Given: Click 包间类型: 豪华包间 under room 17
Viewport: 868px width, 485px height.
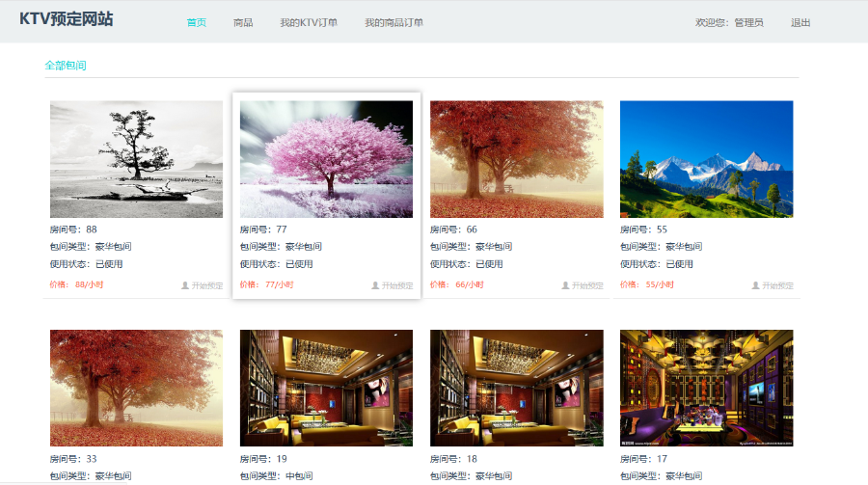Looking at the screenshot, I should coord(661,476).
